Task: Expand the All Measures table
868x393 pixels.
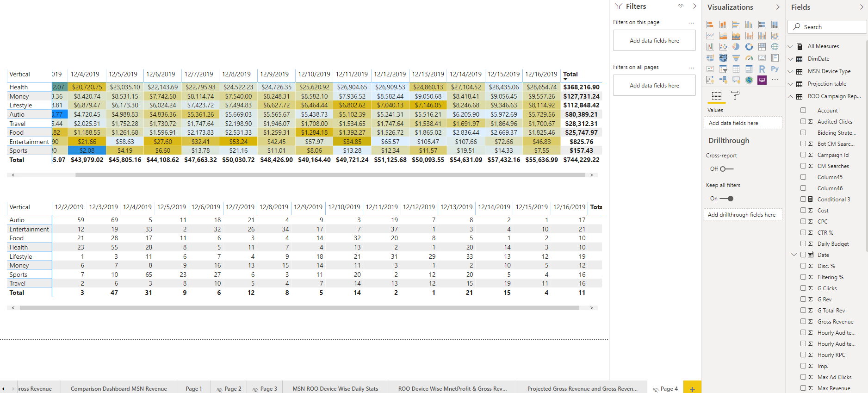Action: point(791,46)
